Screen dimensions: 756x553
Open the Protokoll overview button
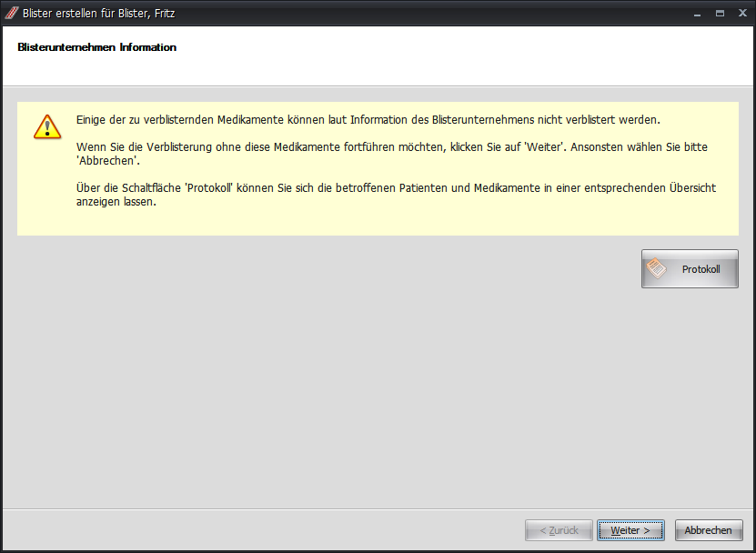pos(690,269)
